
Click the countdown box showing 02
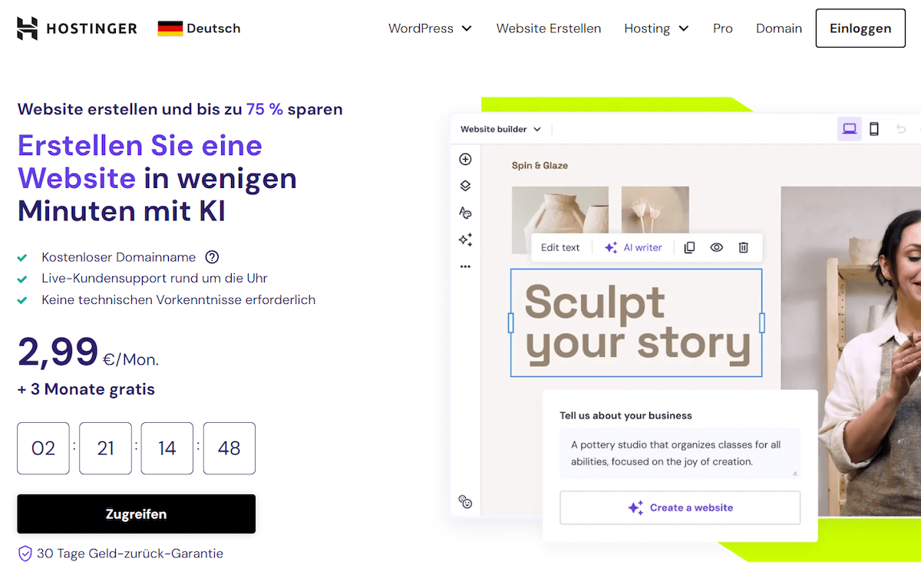(43, 448)
